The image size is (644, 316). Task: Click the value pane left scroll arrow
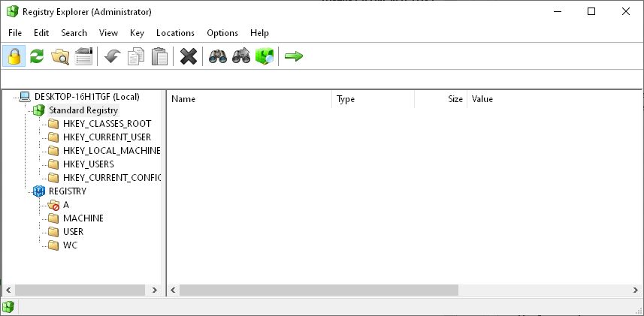coord(173,290)
